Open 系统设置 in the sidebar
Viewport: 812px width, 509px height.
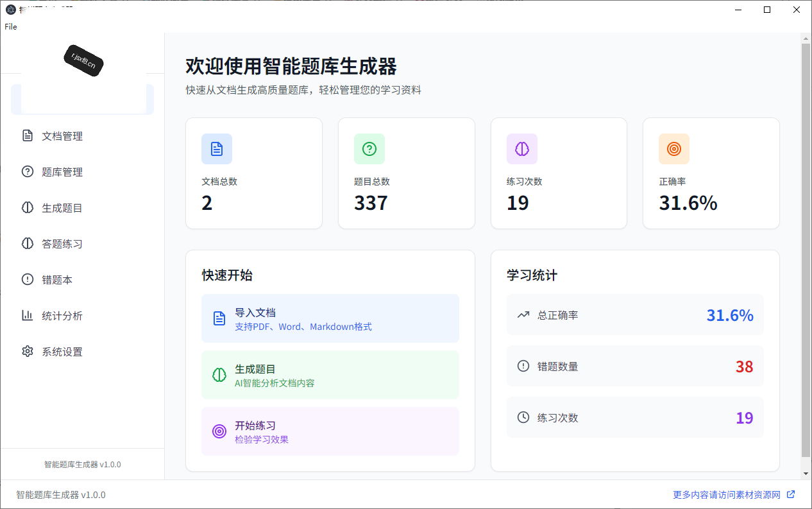[x=82, y=352]
